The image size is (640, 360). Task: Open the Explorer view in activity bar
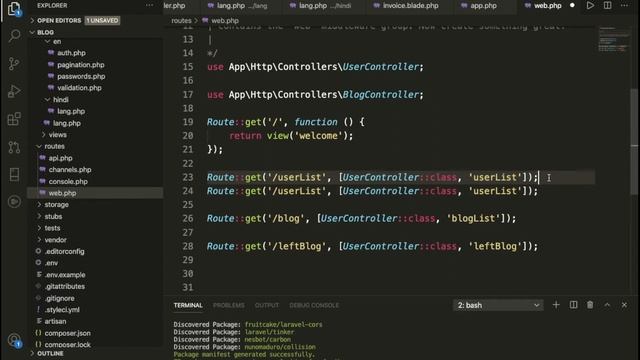click(14, 9)
